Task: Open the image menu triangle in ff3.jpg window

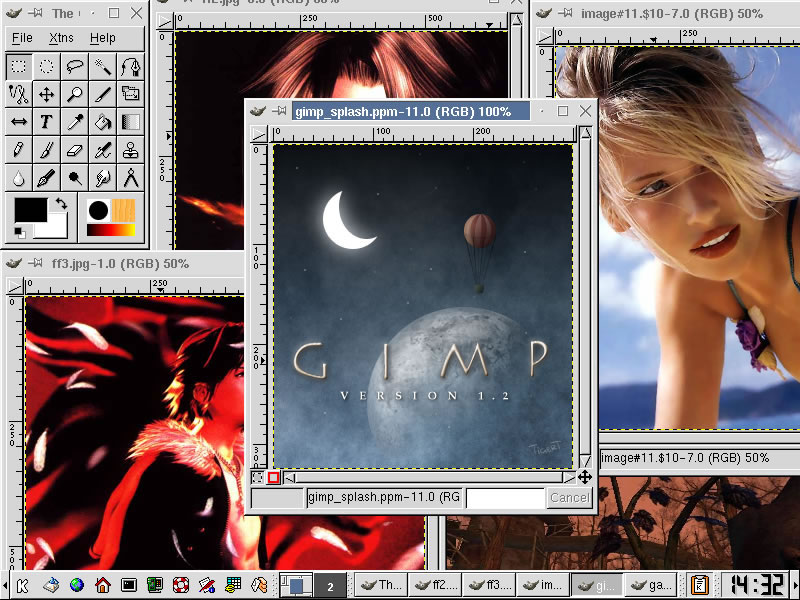Action: pos(15,286)
